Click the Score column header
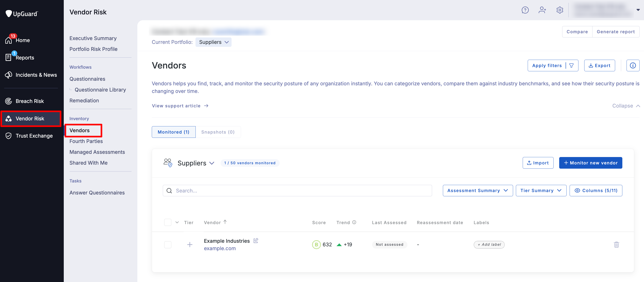 pyautogui.click(x=319, y=222)
